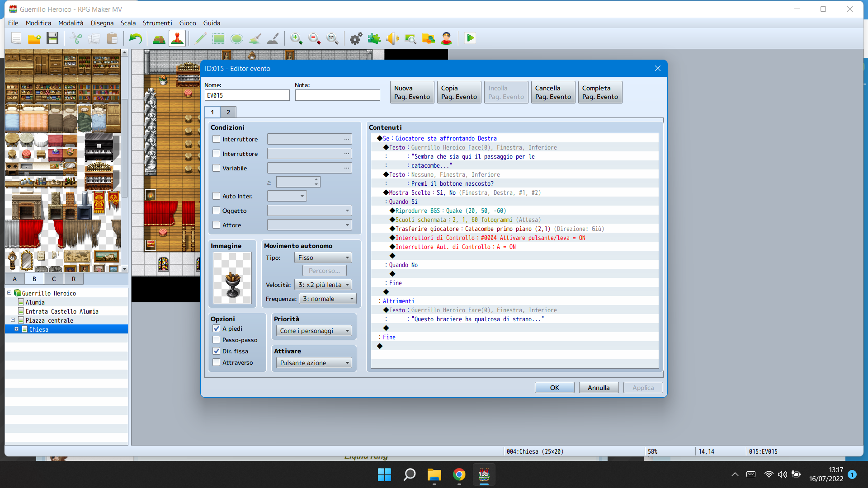Open the Velocità speed dropdown
868x488 pixels.
[x=323, y=285]
